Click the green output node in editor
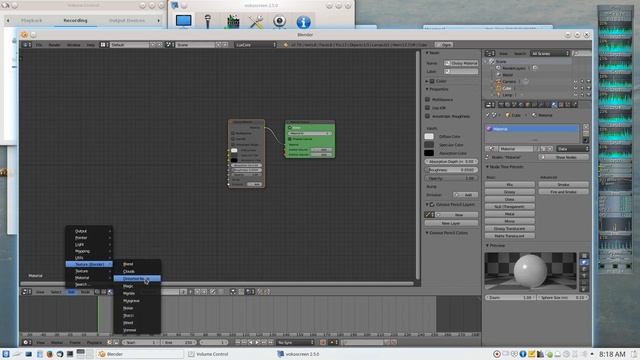This screenshot has height=360, width=640. [x=310, y=139]
